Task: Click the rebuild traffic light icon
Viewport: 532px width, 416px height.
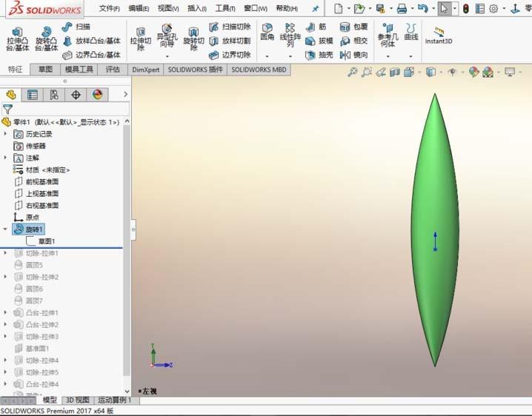Action: pyautogui.click(x=466, y=8)
